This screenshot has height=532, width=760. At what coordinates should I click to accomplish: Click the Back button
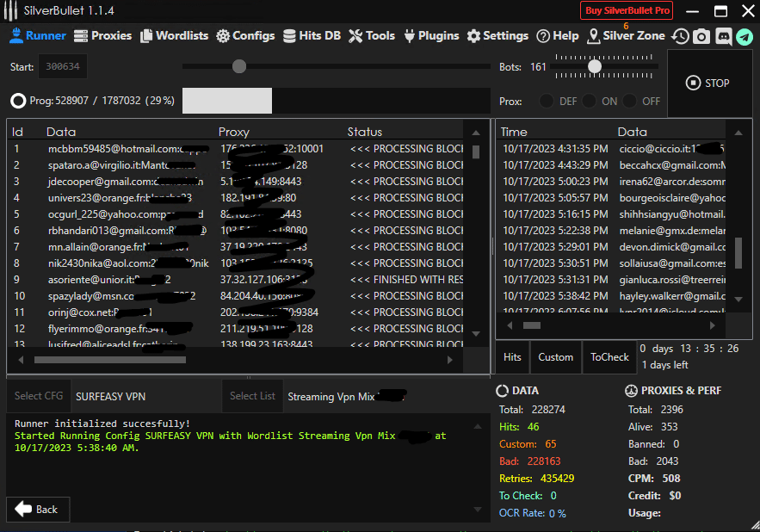click(x=37, y=509)
